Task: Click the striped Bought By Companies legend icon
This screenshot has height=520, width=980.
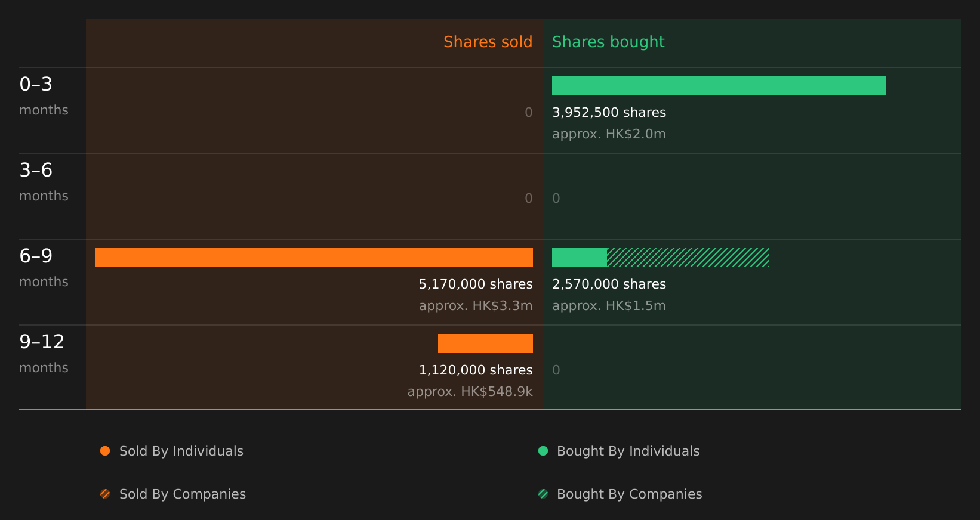Action: coord(543,494)
